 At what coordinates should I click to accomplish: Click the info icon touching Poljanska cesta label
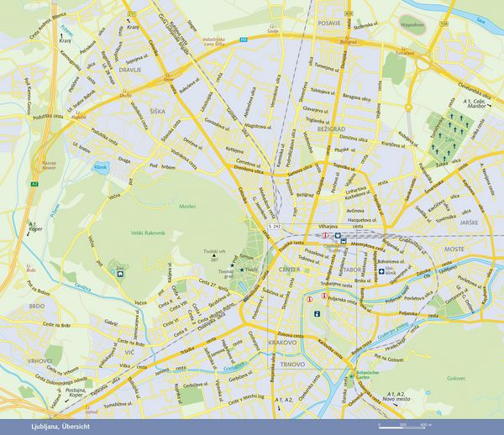tap(324, 296)
